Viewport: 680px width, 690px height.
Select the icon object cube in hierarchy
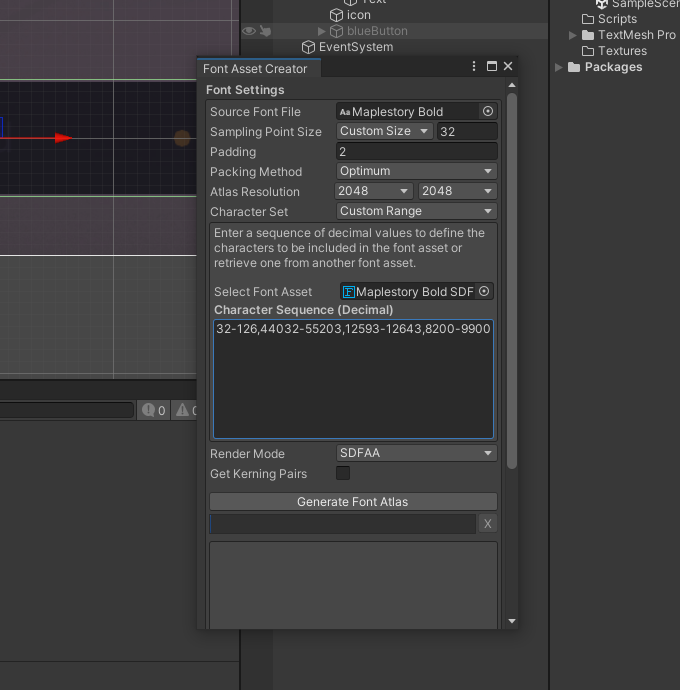pyautogui.click(x=336, y=15)
